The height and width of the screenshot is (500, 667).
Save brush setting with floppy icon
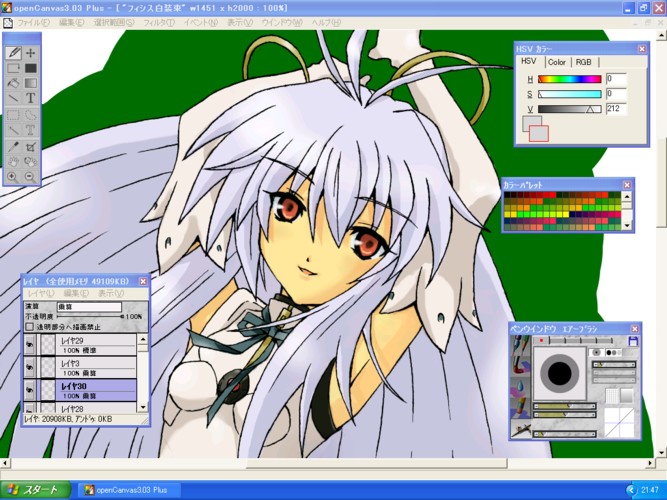click(x=633, y=341)
